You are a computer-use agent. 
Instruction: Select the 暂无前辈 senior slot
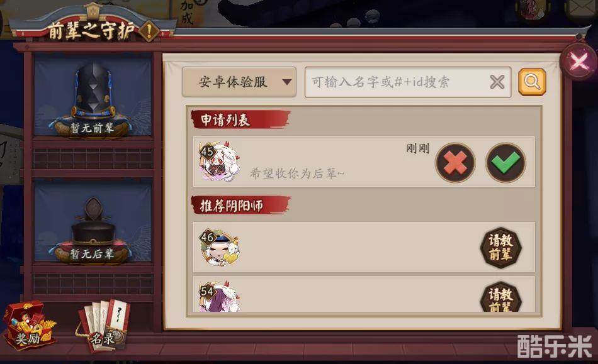(x=93, y=95)
